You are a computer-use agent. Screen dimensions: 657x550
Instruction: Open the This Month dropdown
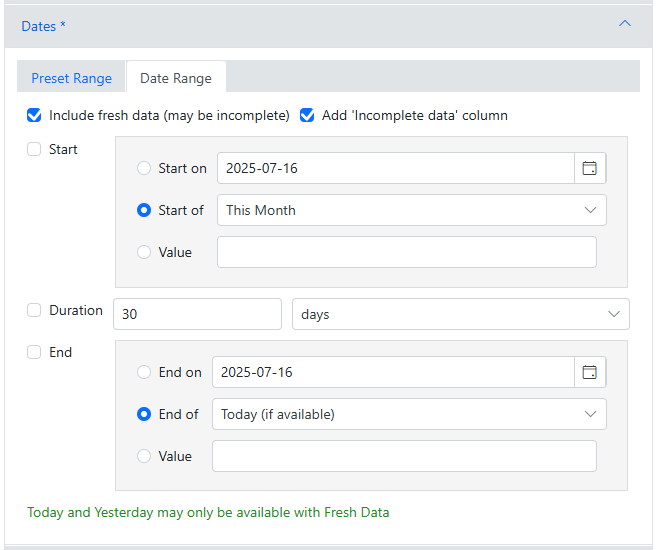coord(411,210)
